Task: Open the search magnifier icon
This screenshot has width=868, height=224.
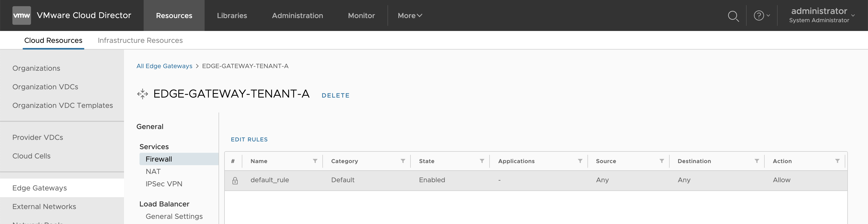Action: 733,16
